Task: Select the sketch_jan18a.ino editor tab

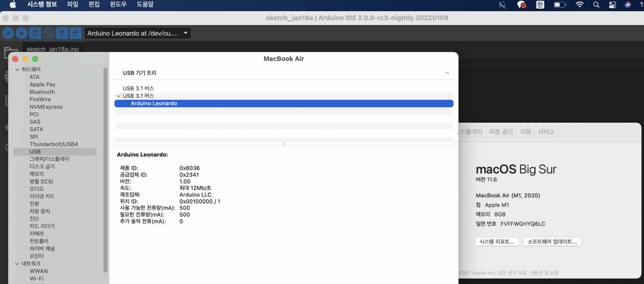Action: point(53,49)
